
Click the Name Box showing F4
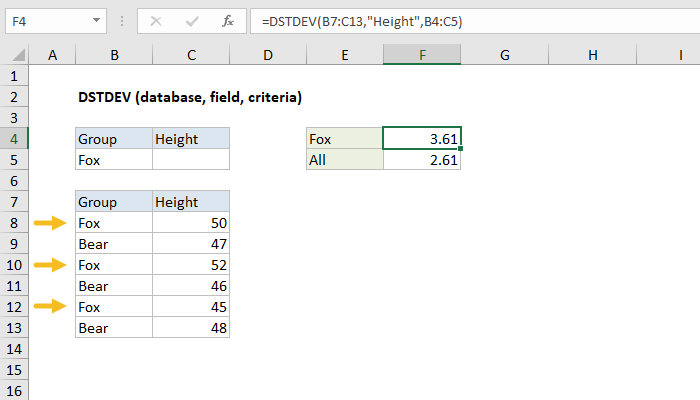pyautogui.click(x=56, y=21)
